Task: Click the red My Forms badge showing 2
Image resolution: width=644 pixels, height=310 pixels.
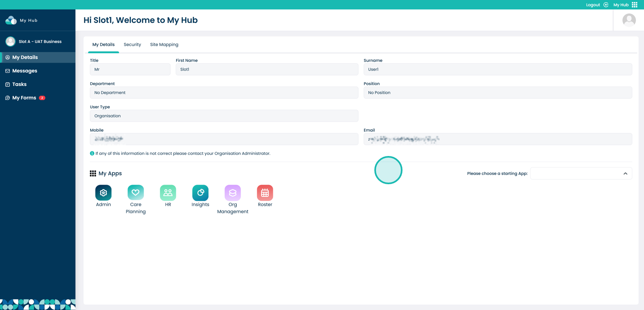Action: click(x=42, y=98)
